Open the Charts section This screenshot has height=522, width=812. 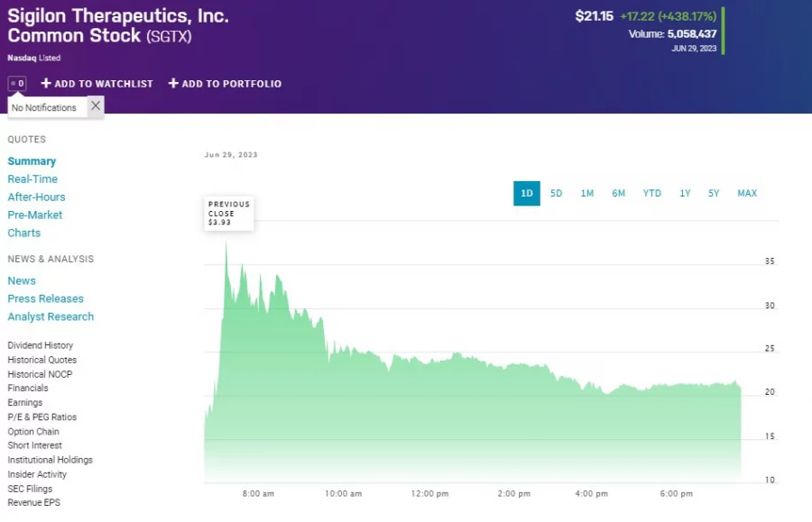pos(24,233)
